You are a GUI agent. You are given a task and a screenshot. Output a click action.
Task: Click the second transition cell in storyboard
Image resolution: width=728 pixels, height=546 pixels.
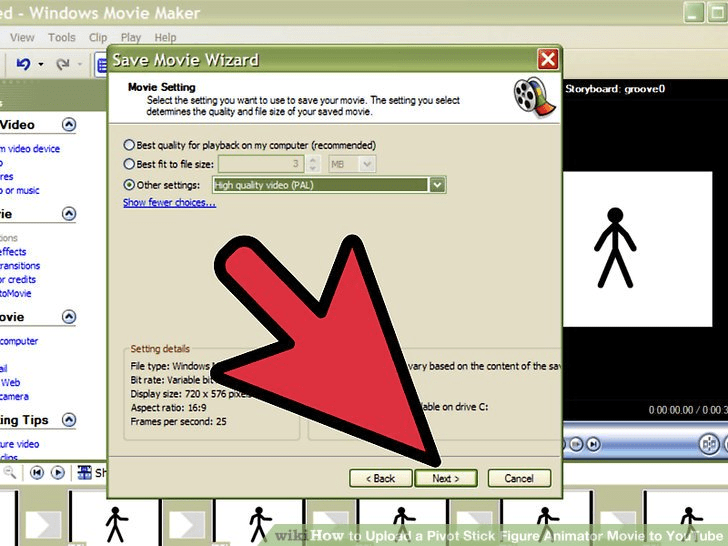(187, 524)
